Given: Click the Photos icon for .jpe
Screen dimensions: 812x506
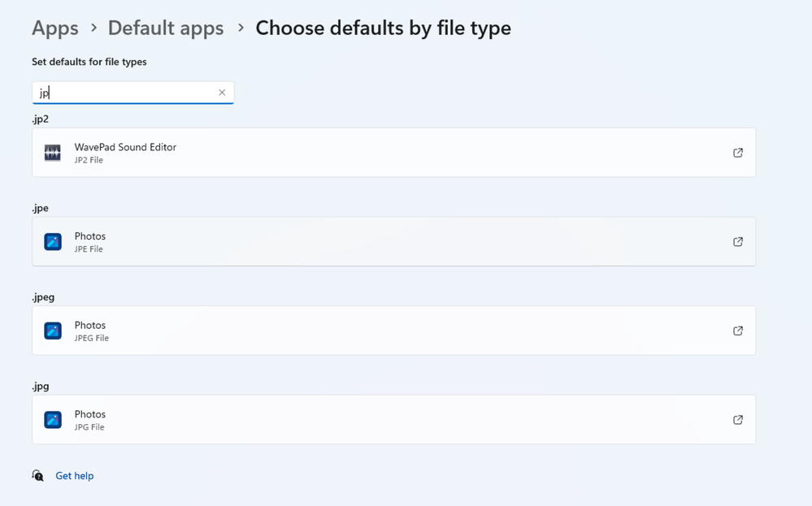Looking at the screenshot, I should (53, 242).
